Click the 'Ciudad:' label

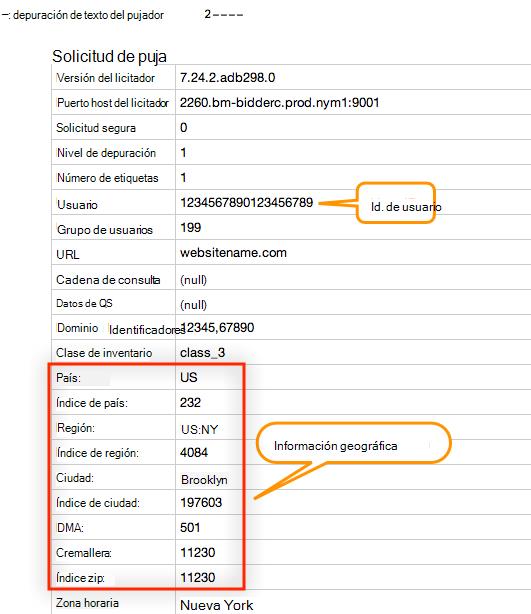click(75, 478)
